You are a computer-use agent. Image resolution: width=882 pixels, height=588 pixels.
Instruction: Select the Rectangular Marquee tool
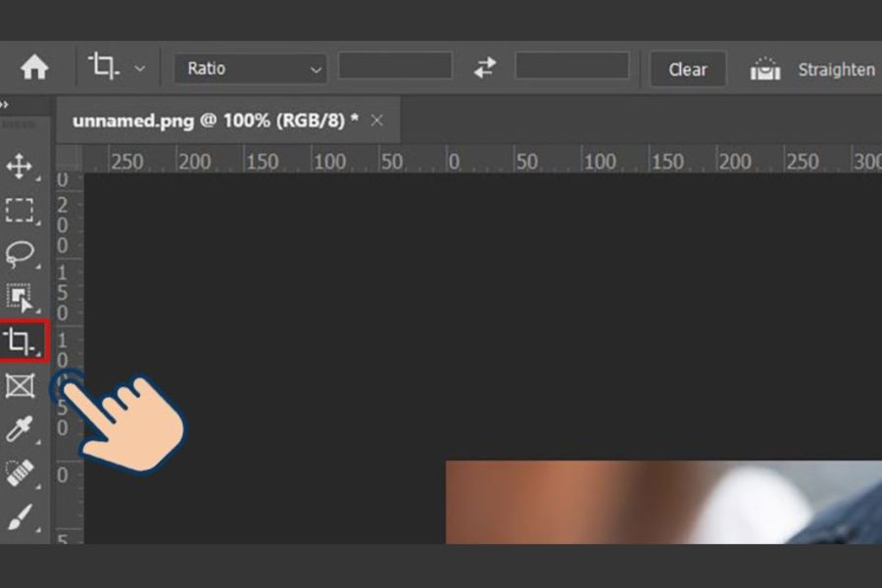[20, 210]
